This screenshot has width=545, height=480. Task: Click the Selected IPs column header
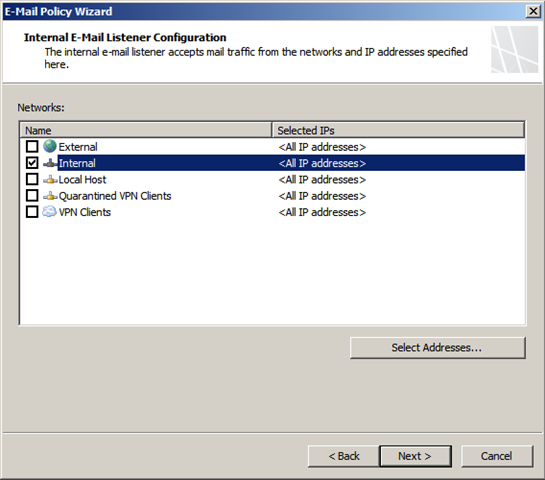pos(398,130)
